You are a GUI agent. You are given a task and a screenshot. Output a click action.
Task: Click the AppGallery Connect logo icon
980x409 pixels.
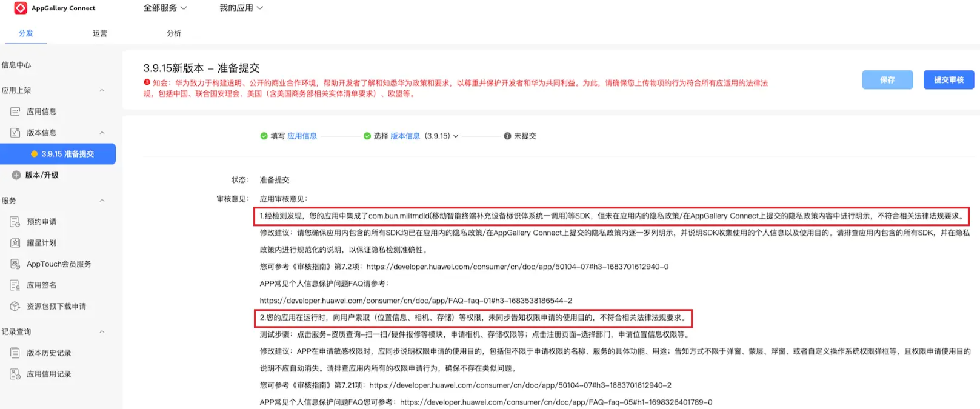21,8
